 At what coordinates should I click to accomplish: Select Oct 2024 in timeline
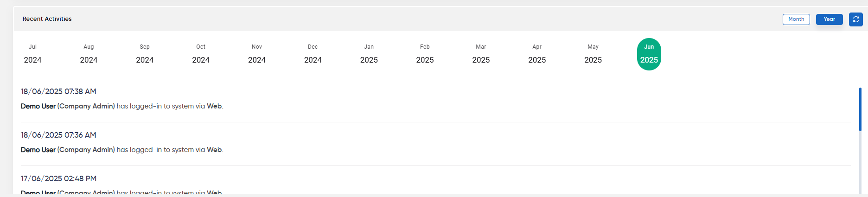click(201, 54)
